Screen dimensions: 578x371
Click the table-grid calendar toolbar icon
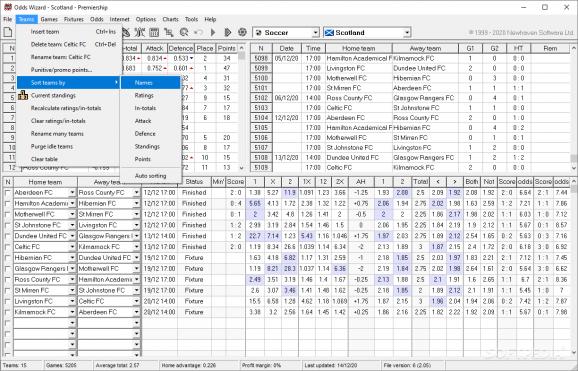coord(154,32)
